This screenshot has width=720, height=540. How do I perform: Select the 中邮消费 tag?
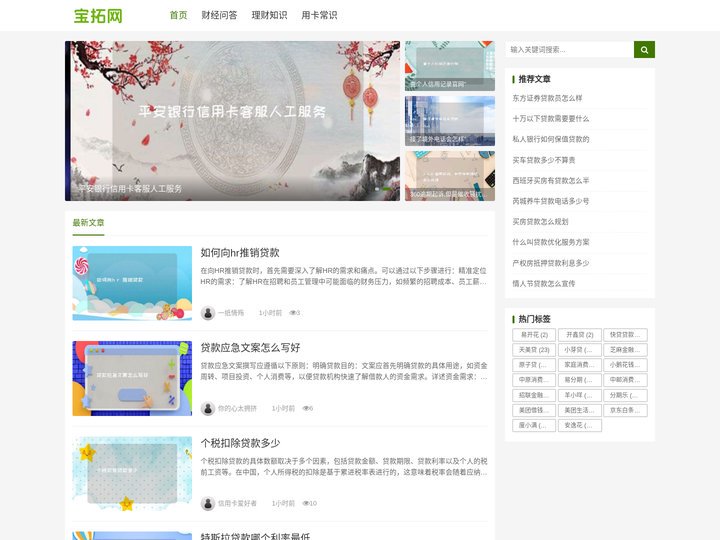click(x=625, y=380)
